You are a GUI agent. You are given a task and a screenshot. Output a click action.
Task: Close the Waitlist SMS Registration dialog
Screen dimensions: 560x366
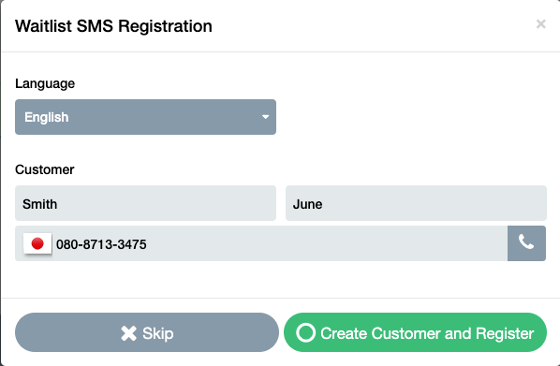[x=541, y=24]
